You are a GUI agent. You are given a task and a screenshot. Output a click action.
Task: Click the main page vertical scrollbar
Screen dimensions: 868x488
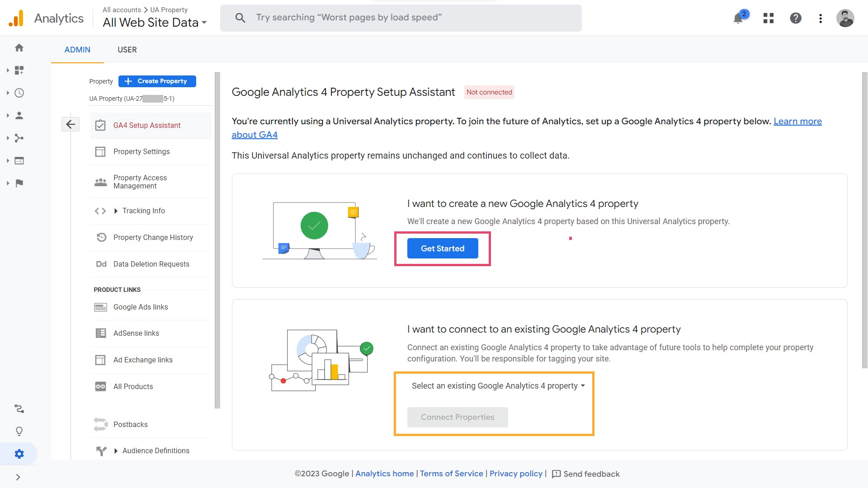[x=865, y=221]
